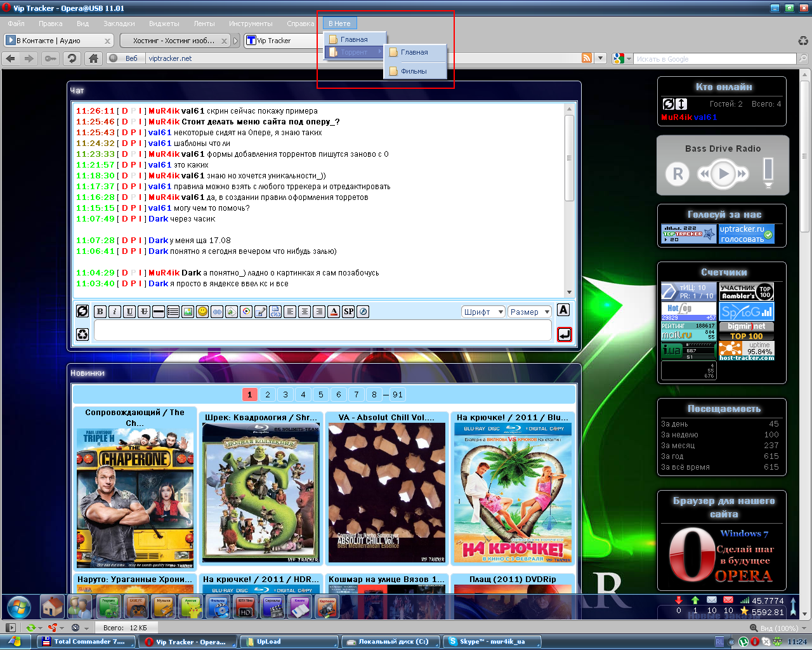The height and width of the screenshot is (650, 812).
Task: Click the strikethrough button in chat toolbar
Action: 144,312
